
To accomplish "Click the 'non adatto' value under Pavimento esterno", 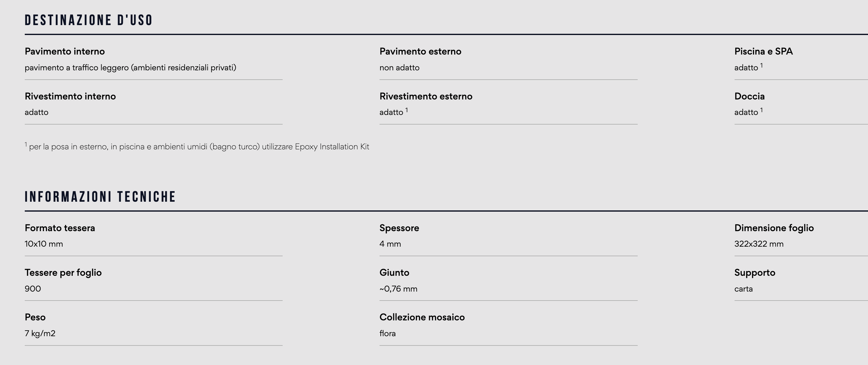I will [399, 68].
